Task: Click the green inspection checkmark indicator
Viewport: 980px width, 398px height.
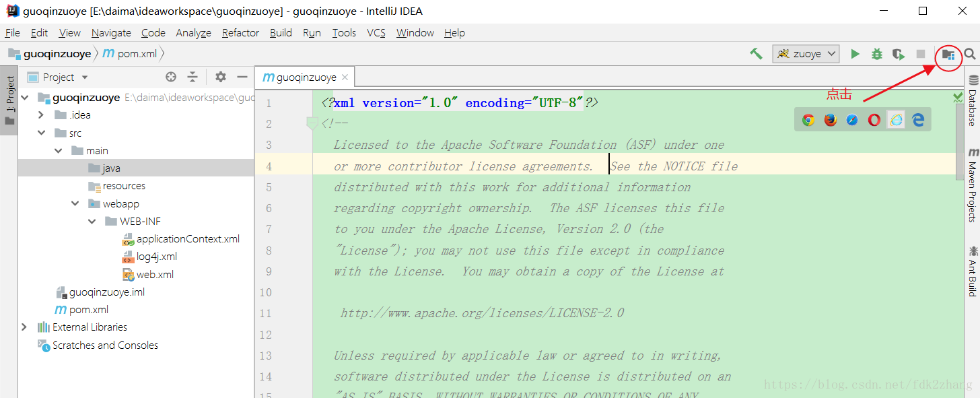Action: click(958, 98)
